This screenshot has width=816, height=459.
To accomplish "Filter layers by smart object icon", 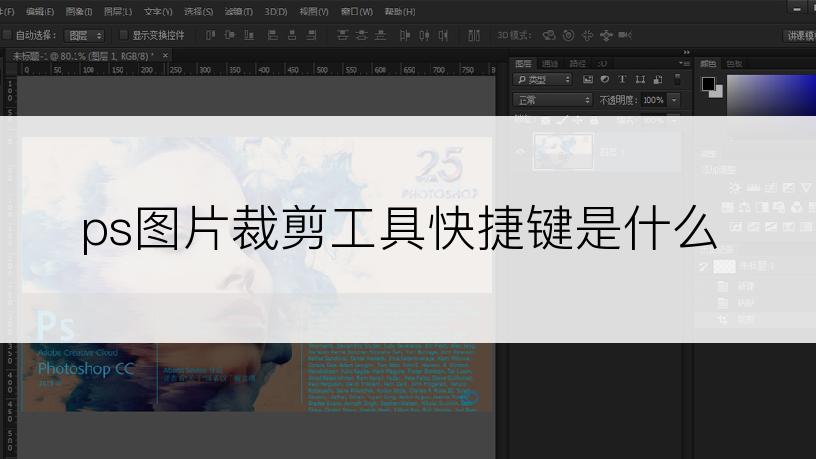I will pos(658,80).
